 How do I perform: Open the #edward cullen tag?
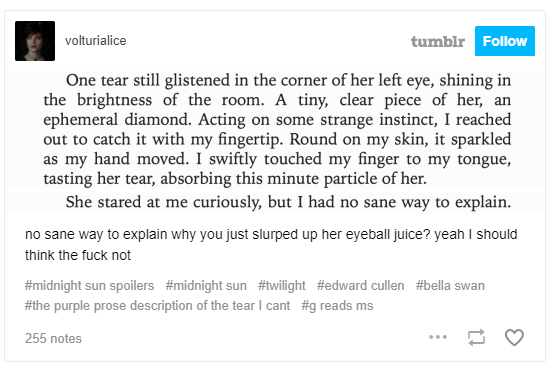coord(360,285)
